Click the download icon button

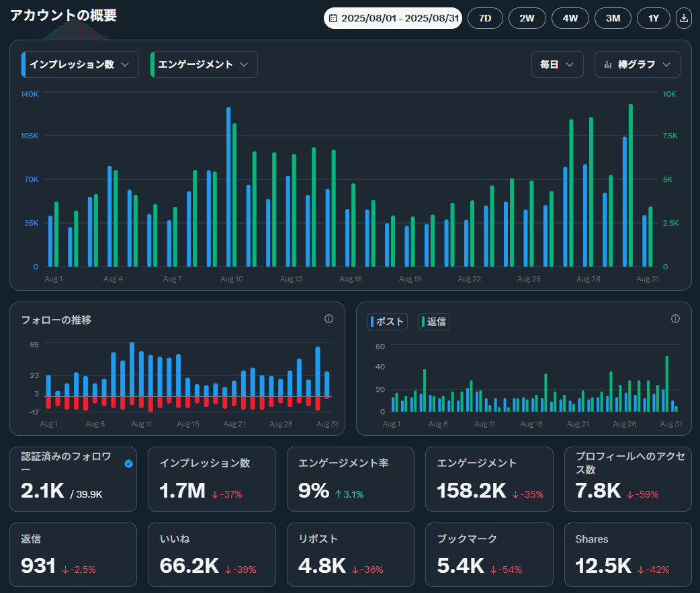pos(683,18)
